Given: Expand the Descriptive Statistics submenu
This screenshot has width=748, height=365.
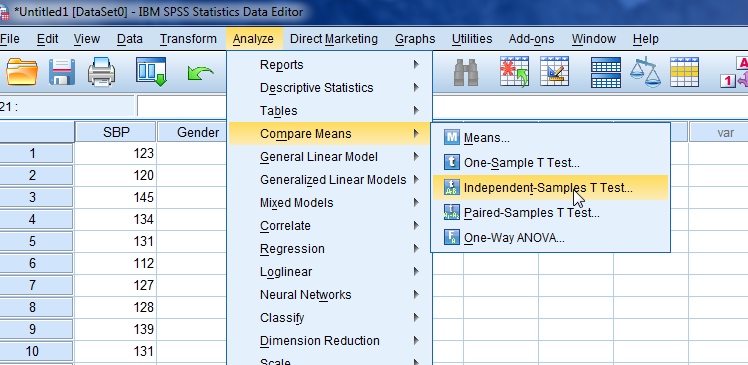Looking at the screenshot, I should pos(330,88).
